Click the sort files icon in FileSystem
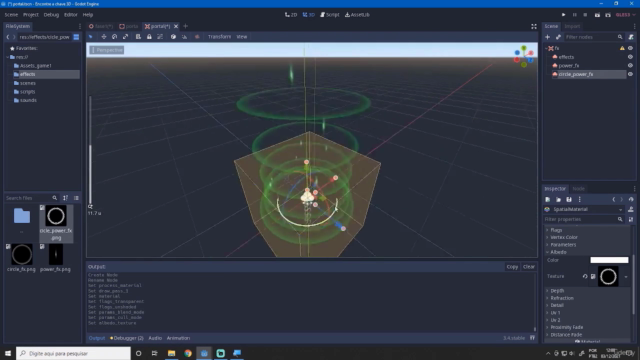 point(65,198)
